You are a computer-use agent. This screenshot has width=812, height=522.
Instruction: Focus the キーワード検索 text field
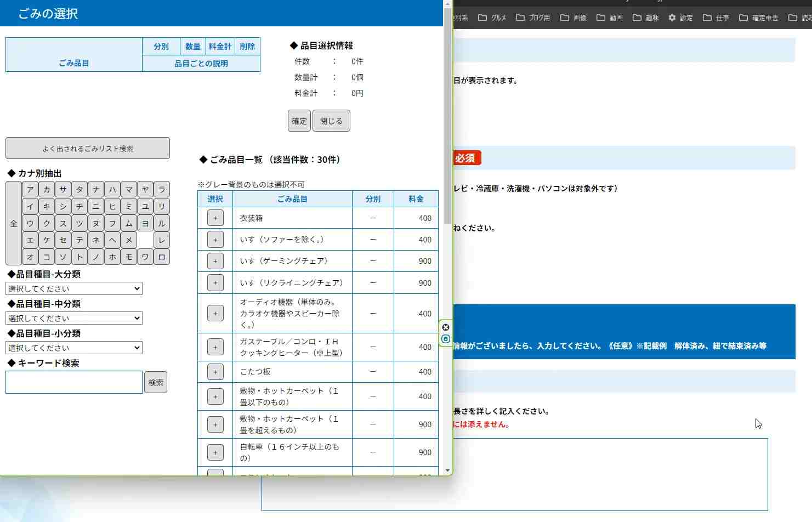74,382
